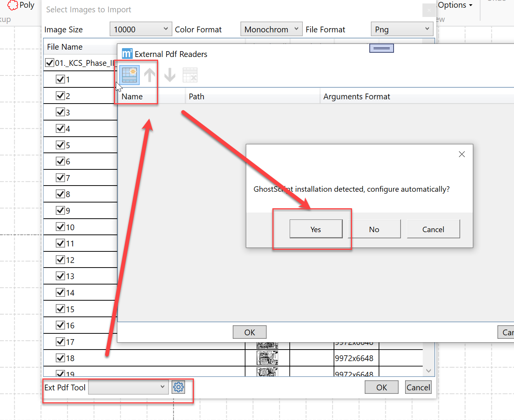Viewport: 514px width, 420px height.
Task: Toggle the page 9 checkbox
Action: point(60,210)
